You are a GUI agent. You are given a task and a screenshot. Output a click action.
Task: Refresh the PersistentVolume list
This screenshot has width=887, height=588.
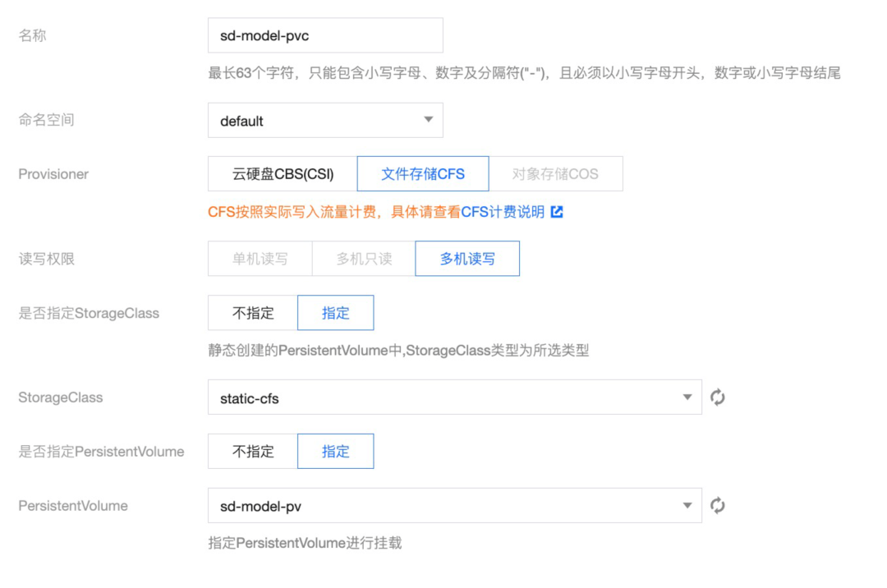pos(718,506)
